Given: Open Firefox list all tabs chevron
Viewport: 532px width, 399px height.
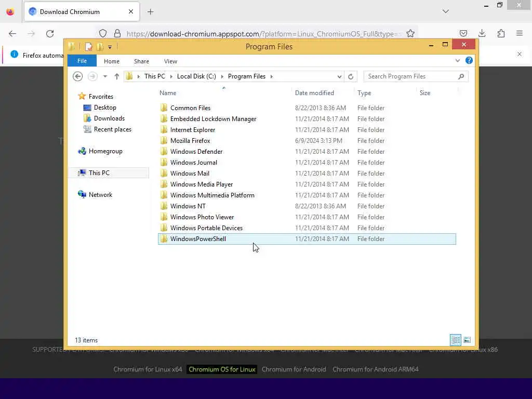Looking at the screenshot, I should (446, 11).
